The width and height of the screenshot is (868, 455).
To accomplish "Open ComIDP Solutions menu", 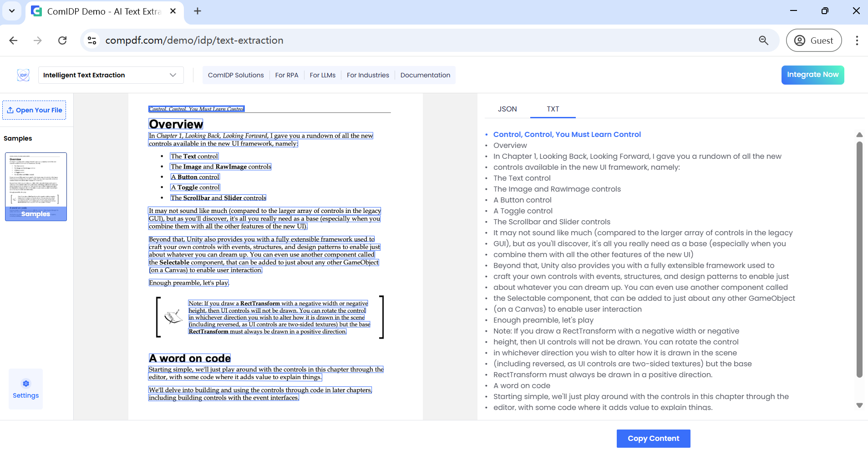I will tap(236, 75).
